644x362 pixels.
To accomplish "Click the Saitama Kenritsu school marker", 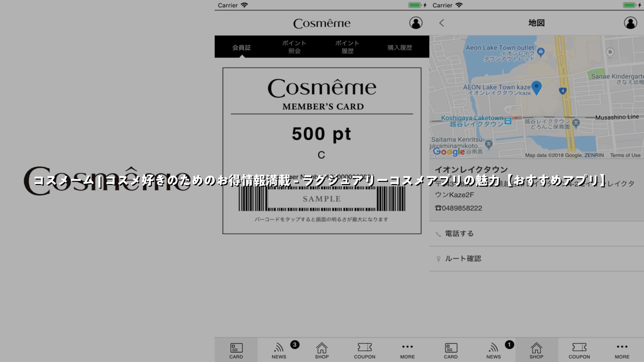I will (x=489, y=144).
